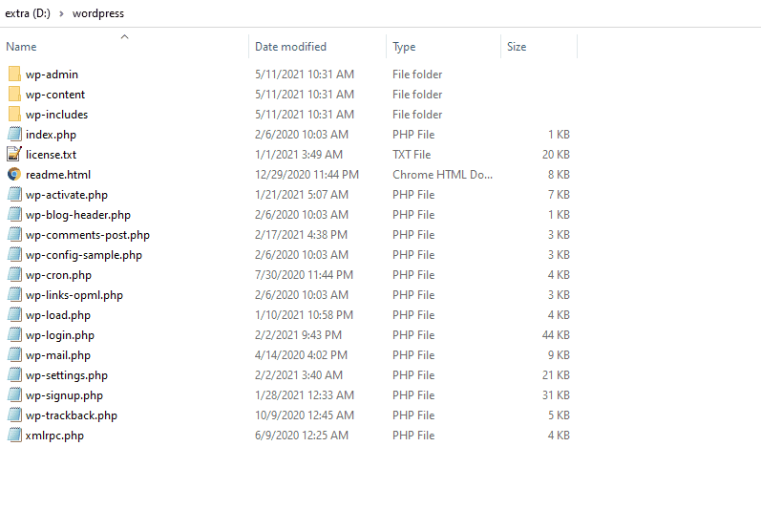Click wordpress in the breadcrumb path
This screenshot has height=532, width=761.
(x=98, y=13)
